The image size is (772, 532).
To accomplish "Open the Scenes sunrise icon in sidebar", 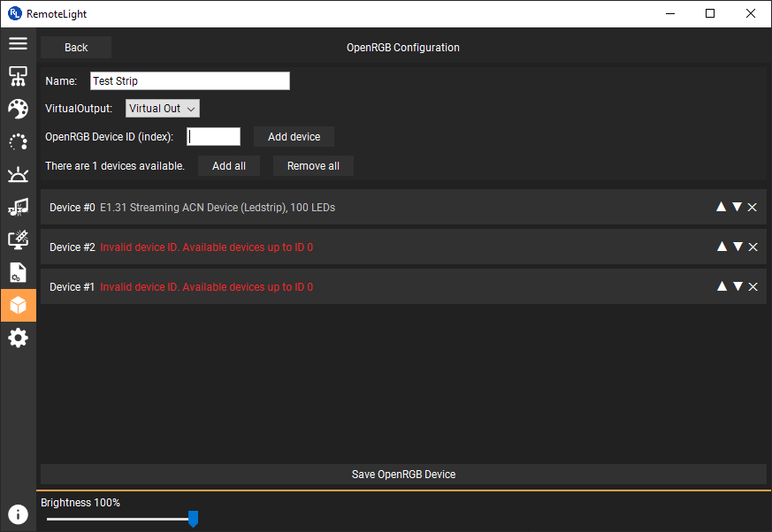I will 19,175.
